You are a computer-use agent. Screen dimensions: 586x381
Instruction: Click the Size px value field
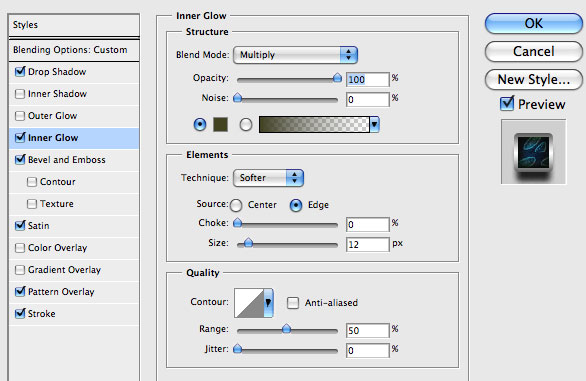point(368,245)
